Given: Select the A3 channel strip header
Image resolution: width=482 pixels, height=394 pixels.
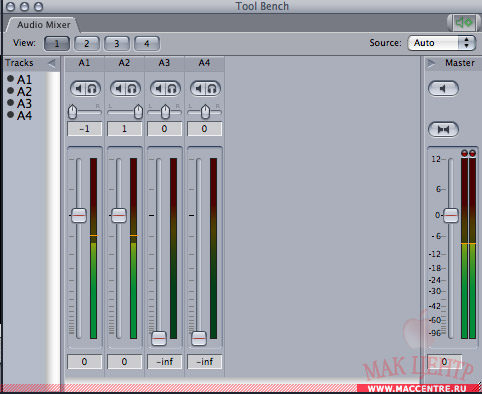Looking at the screenshot, I should tap(165, 63).
